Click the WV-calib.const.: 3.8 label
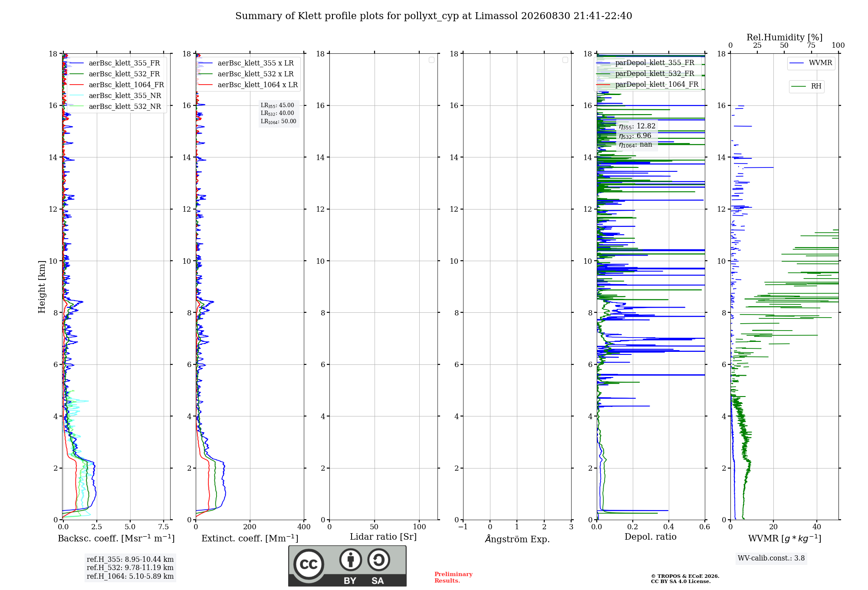This screenshot has width=868, height=590. [x=771, y=558]
